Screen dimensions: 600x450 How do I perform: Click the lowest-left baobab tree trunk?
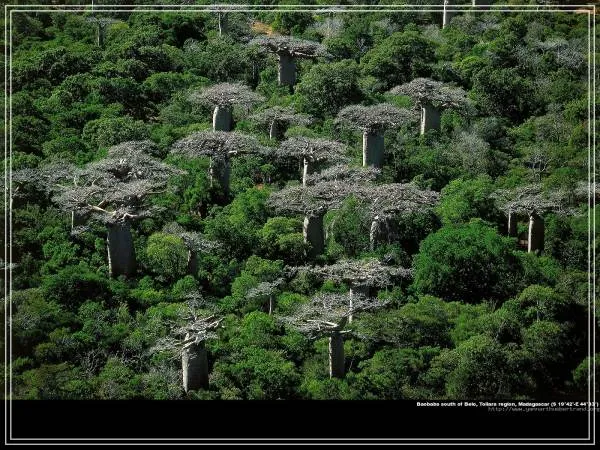click(x=195, y=366)
